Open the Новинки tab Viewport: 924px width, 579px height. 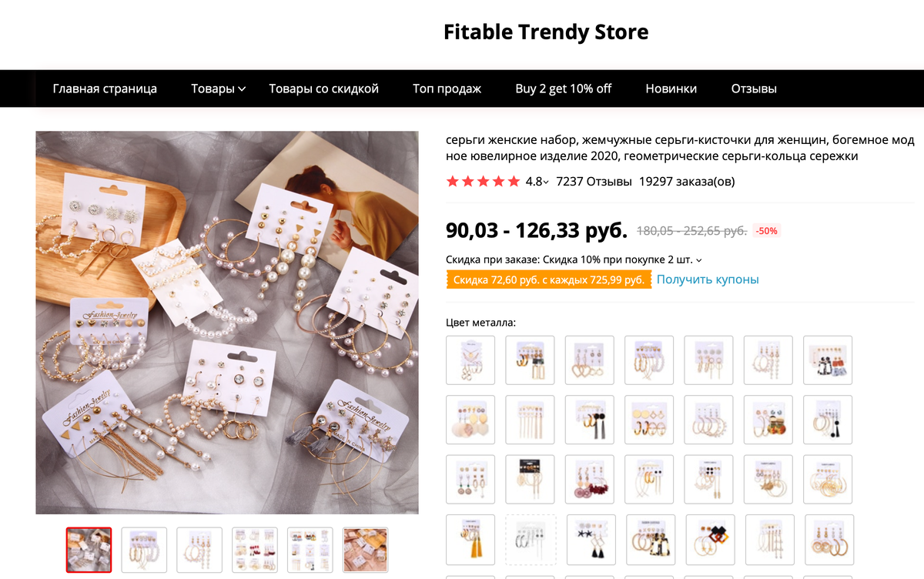671,89
